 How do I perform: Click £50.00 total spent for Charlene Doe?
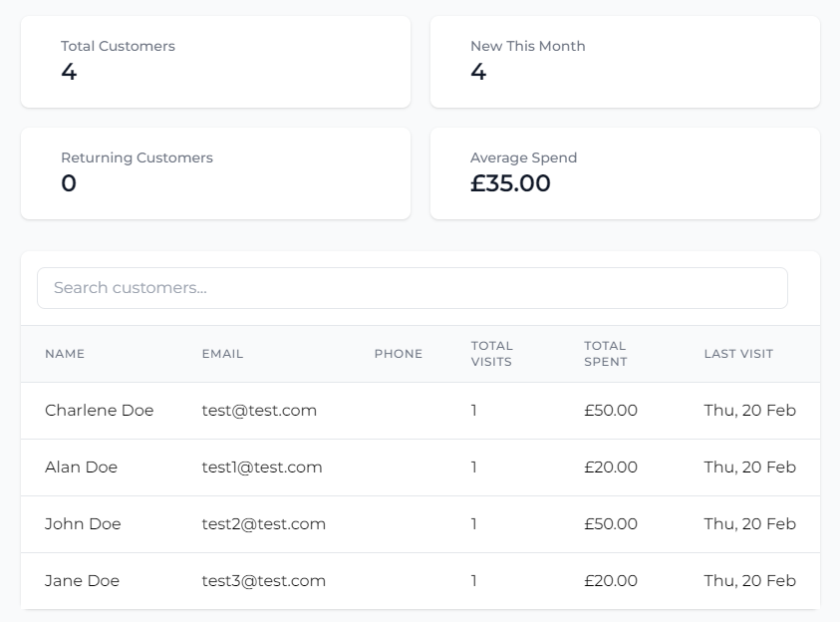[611, 411]
